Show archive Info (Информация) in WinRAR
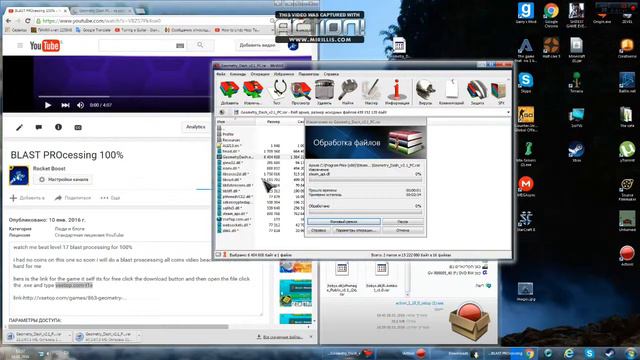The image size is (640, 360). click(397, 92)
